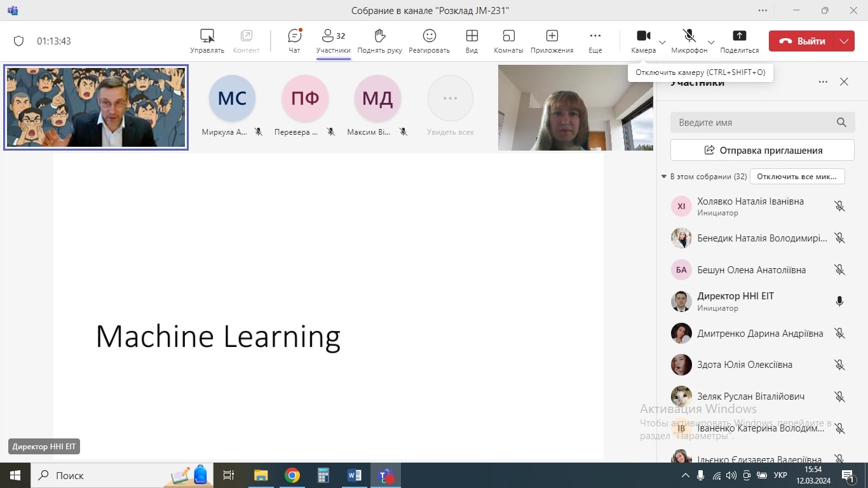Toggle mic for Холявко Наталія Іванівна
The width and height of the screenshot is (868, 488).
[839, 207]
